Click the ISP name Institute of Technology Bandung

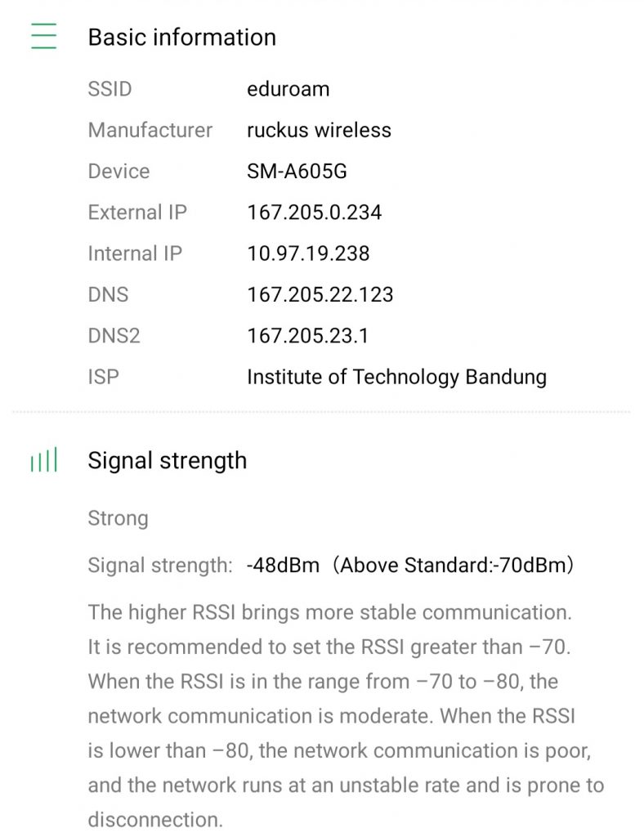pyautogui.click(x=396, y=377)
